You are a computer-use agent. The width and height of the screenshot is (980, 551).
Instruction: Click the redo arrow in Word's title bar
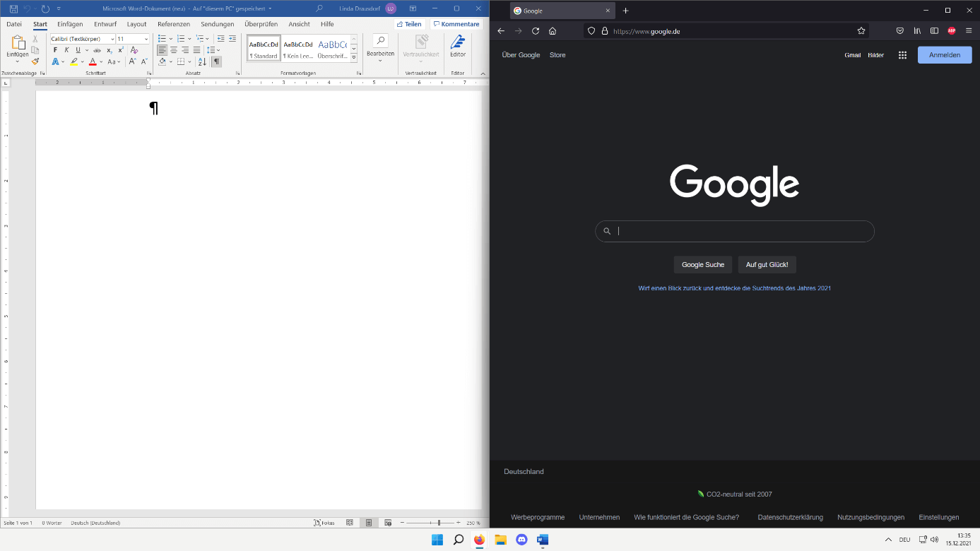[x=45, y=8]
